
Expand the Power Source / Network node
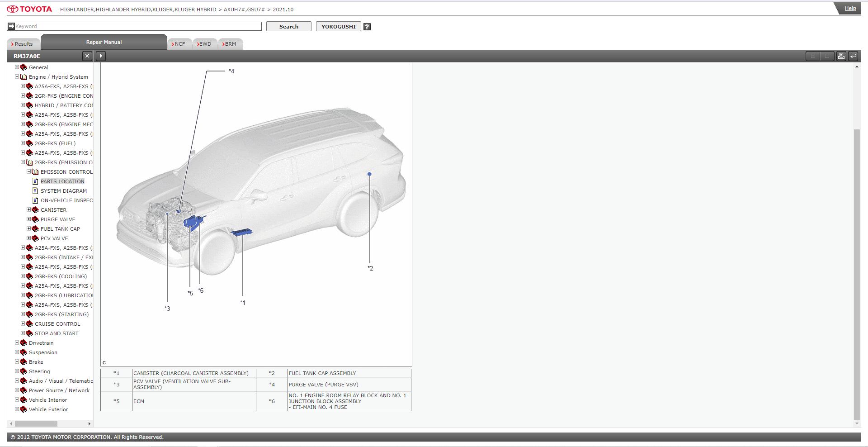[17, 390]
